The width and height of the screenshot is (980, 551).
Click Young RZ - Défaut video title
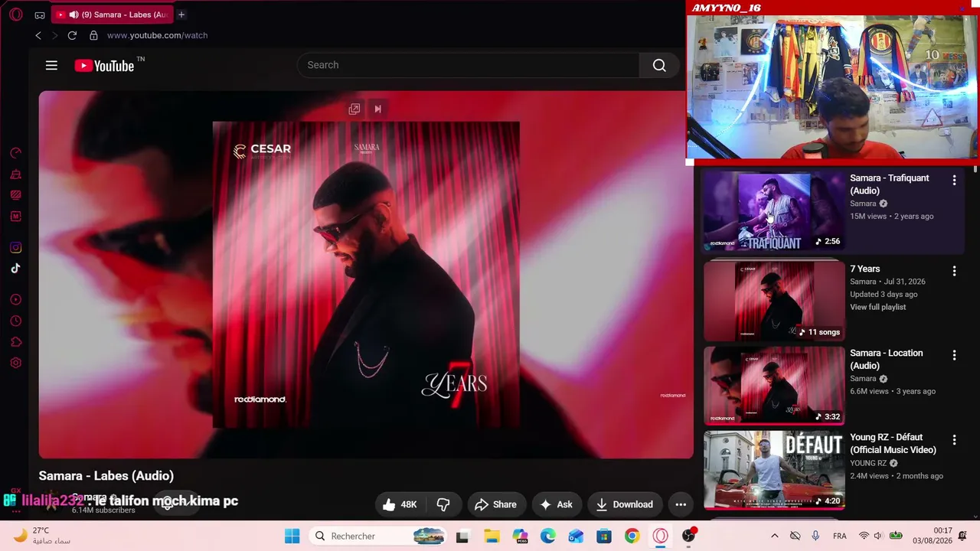pyautogui.click(x=893, y=444)
